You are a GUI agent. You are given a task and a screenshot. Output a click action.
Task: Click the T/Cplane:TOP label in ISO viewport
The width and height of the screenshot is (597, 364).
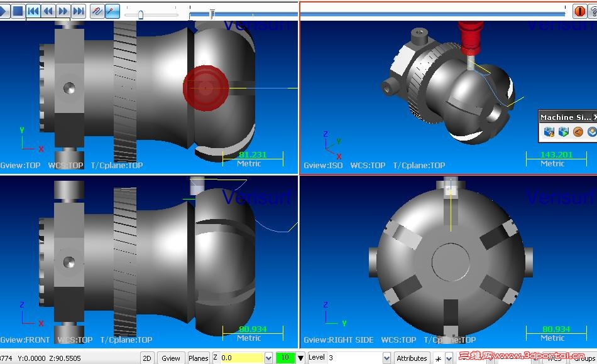419,166
